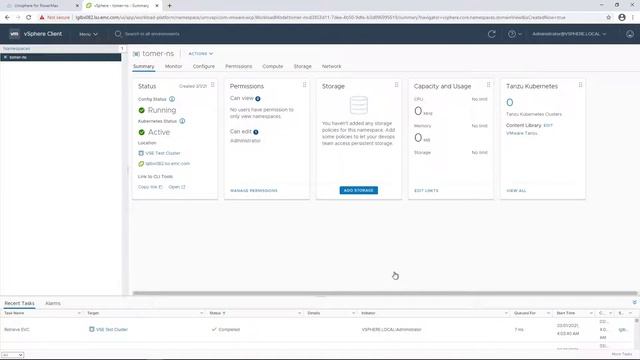Click the More Tasks link

pyautogui.click(x=622, y=354)
